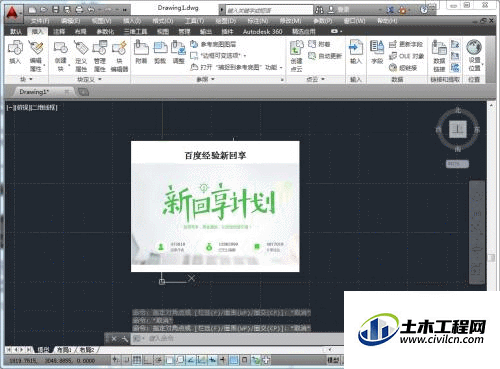Click Underlay Layers (参考底图图层) icon
The image size is (500, 369).
click(x=194, y=44)
